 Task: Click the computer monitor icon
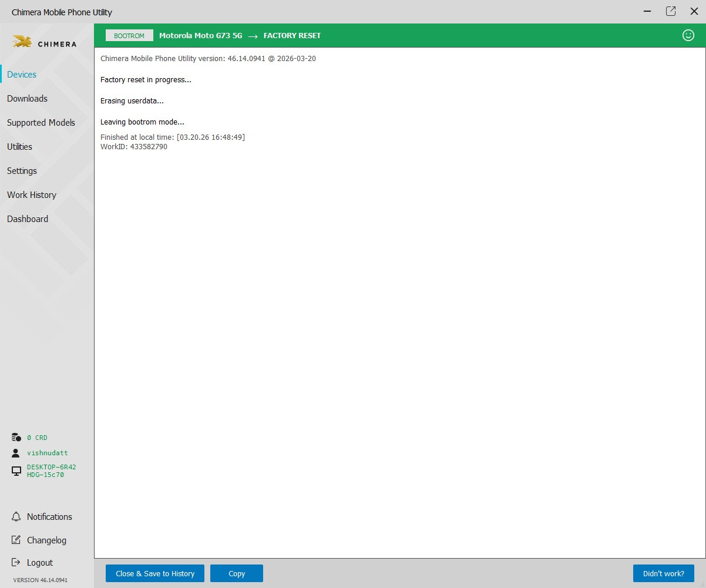(16, 471)
